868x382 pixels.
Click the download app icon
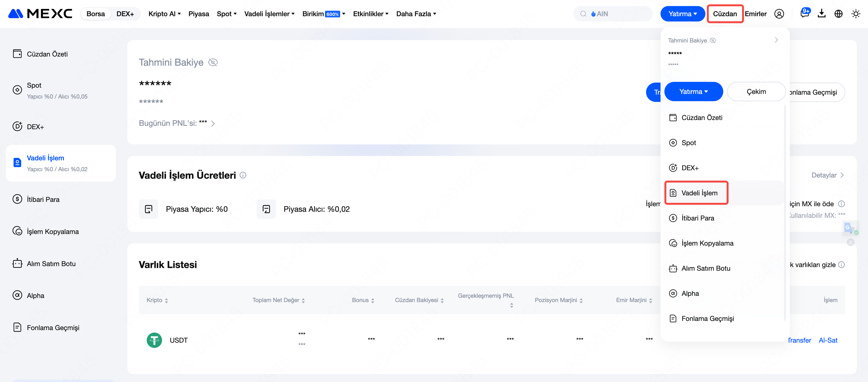821,14
